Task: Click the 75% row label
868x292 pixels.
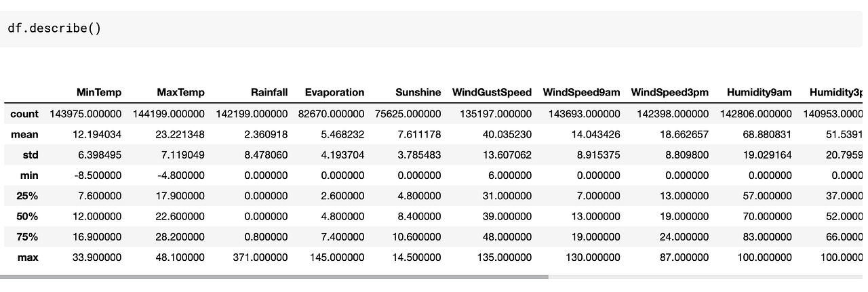Action: coord(28,237)
